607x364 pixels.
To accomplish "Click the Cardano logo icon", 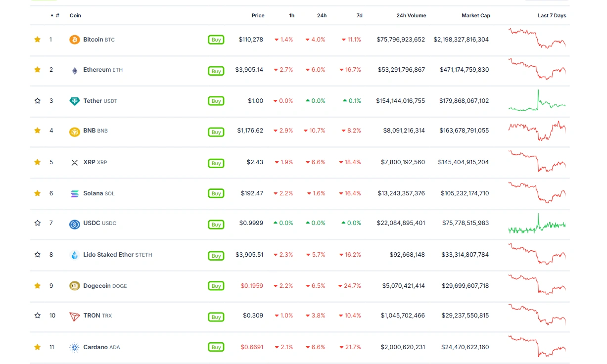I will tap(75, 347).
